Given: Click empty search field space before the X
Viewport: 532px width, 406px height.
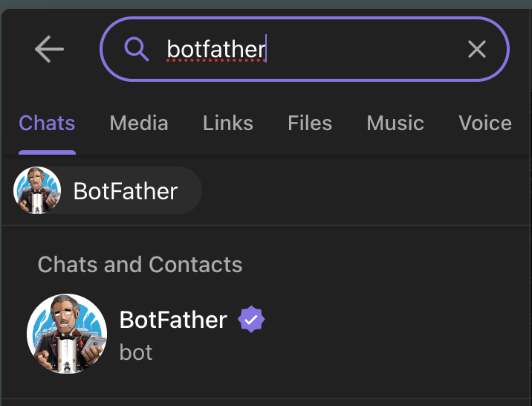Looking at the screenshot, I should coord(364,49).
